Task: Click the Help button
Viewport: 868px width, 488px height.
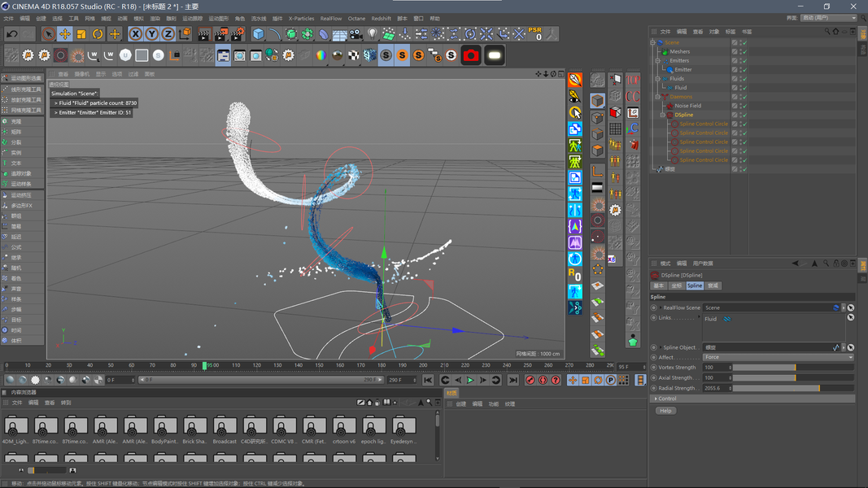Action: (665, 411)
